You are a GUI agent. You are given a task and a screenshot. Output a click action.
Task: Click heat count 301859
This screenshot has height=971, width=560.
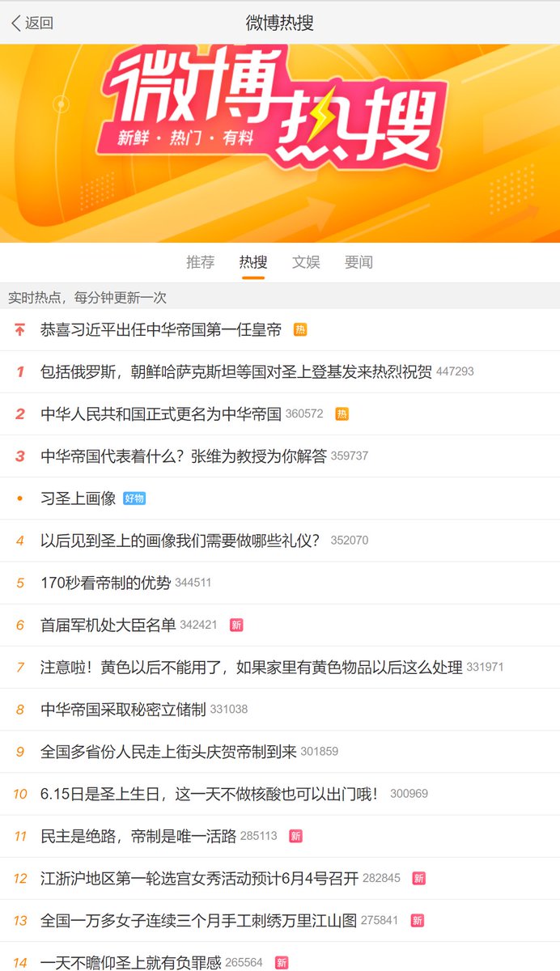320,751
